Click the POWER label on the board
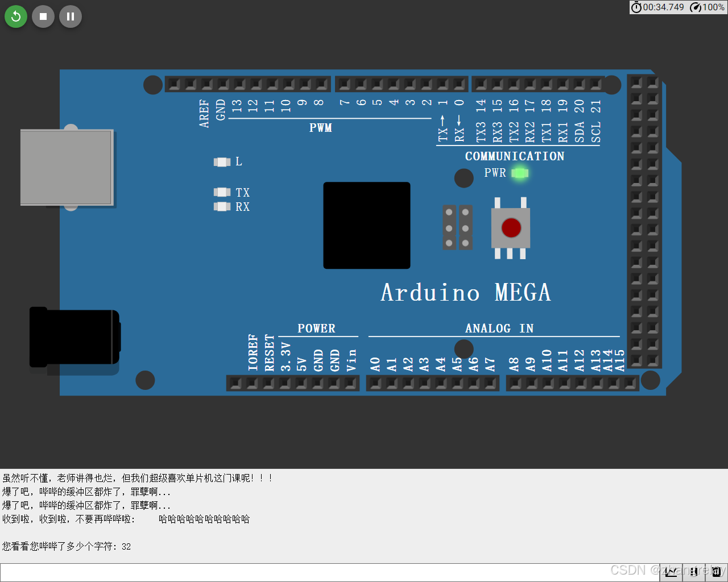This screenshot has height=582, width=728. tap(316, 329)
